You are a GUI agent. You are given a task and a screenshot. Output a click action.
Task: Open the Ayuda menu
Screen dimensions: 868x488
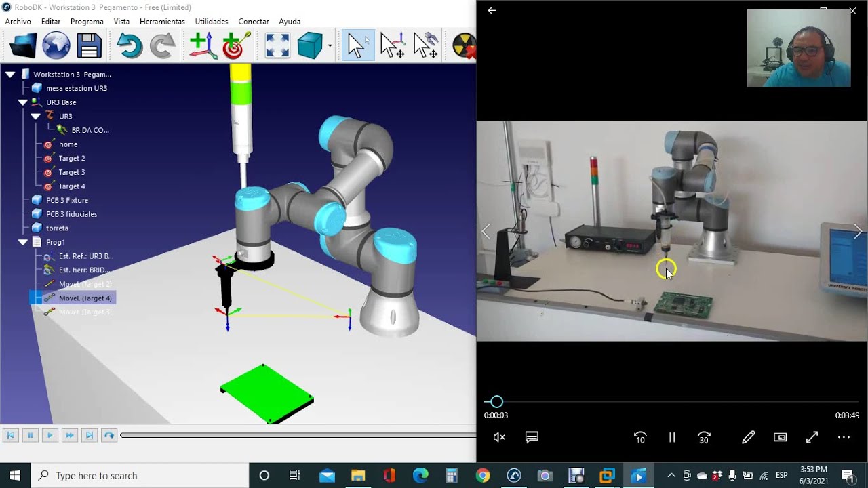[290, 22]
